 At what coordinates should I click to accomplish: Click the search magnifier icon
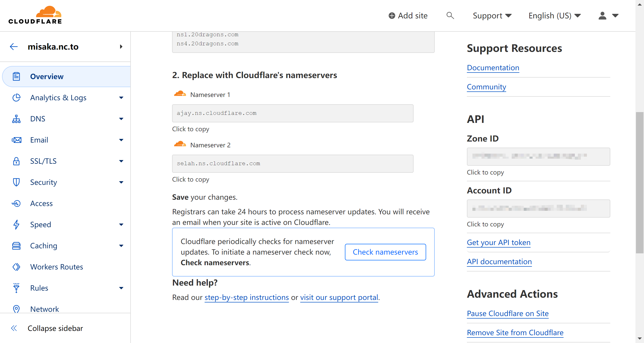point(450,16)
